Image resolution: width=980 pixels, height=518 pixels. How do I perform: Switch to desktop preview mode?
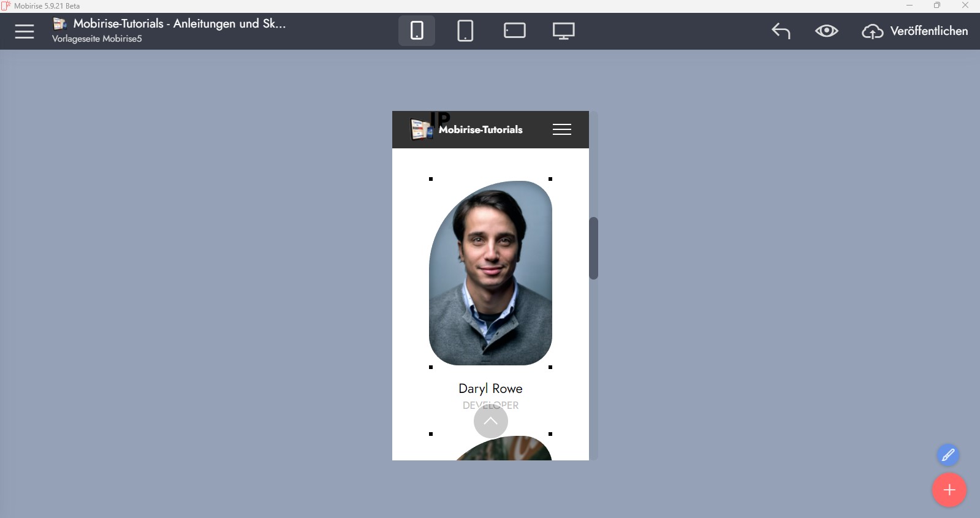[x=564, y=31]
